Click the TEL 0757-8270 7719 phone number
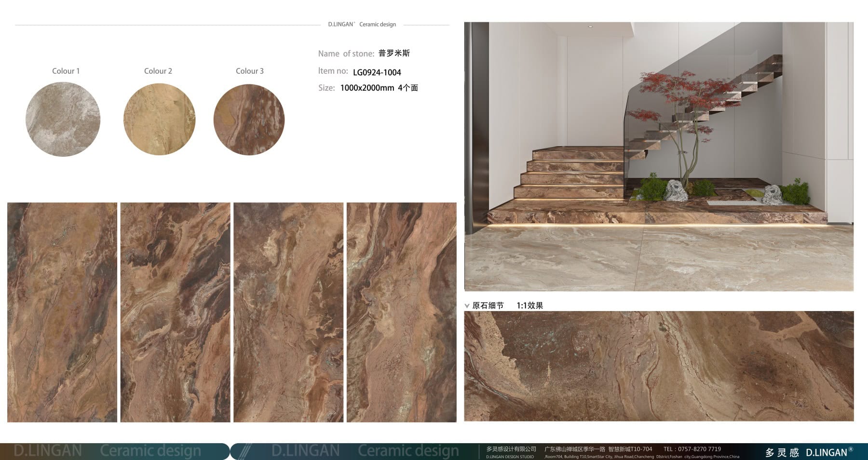 [x=692, y=449]
